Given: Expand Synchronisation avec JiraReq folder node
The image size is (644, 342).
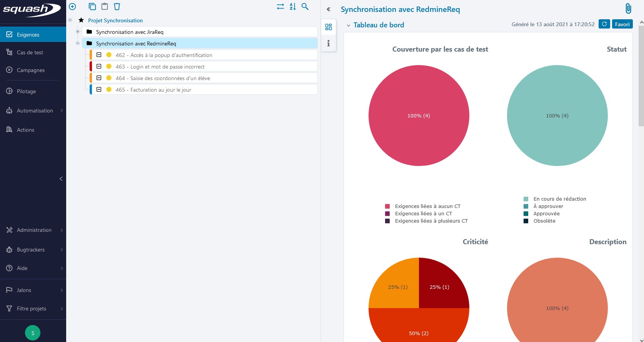Looking at the screenshot, I should point(78,32).
